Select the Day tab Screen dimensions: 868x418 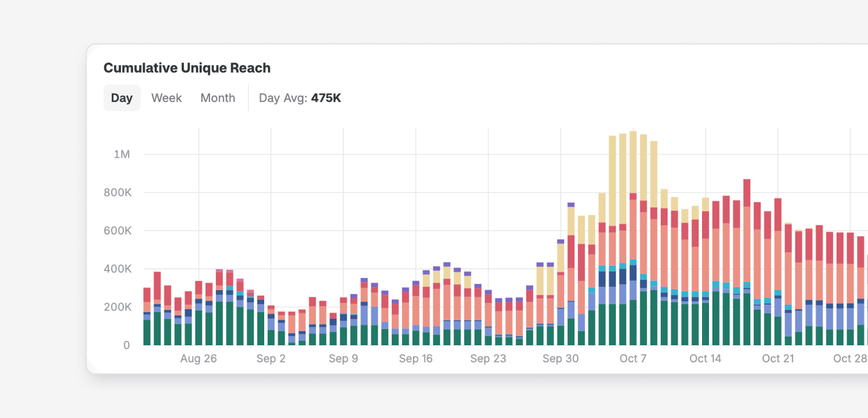click(122, 98)
